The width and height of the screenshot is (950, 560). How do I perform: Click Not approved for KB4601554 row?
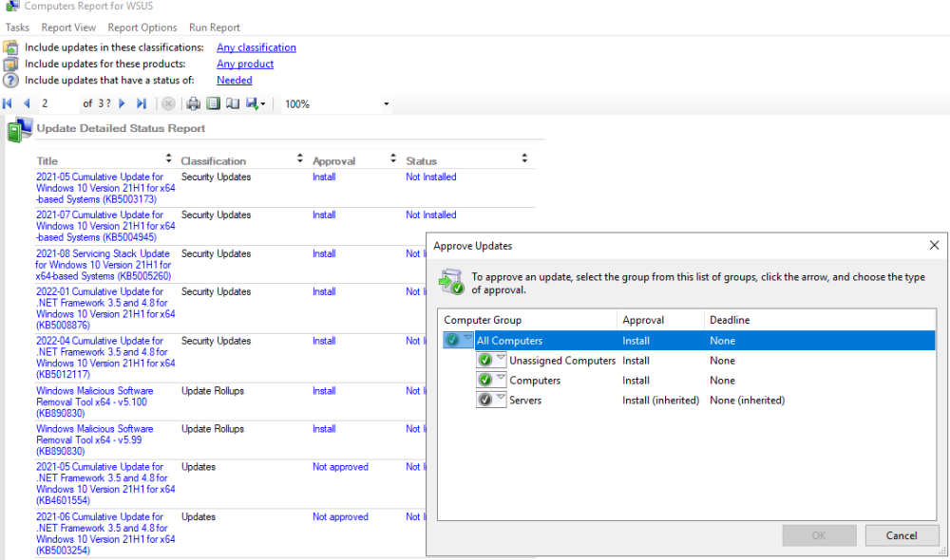(x=340, y=467)
